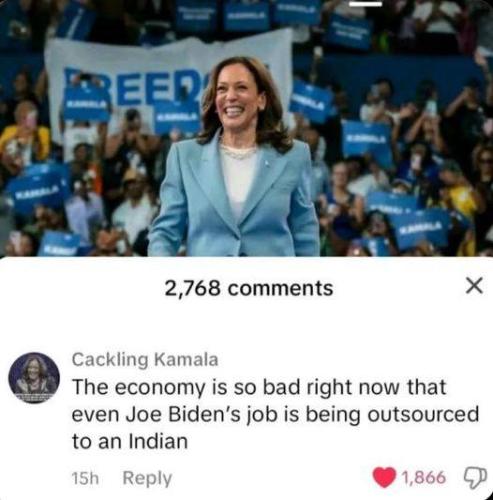
Task: Tap the 2,768 comments header
Action: tap(249, 288)
